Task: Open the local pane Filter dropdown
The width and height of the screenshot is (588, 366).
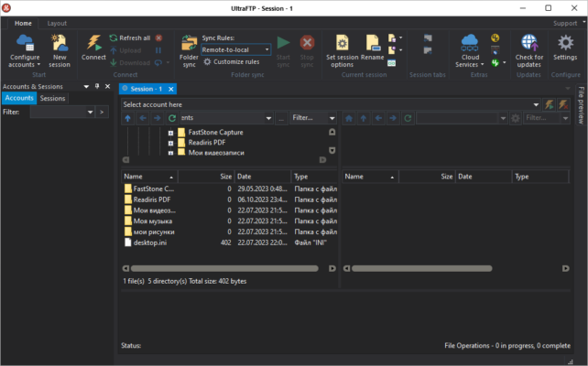Action: (x=332, y=118)
